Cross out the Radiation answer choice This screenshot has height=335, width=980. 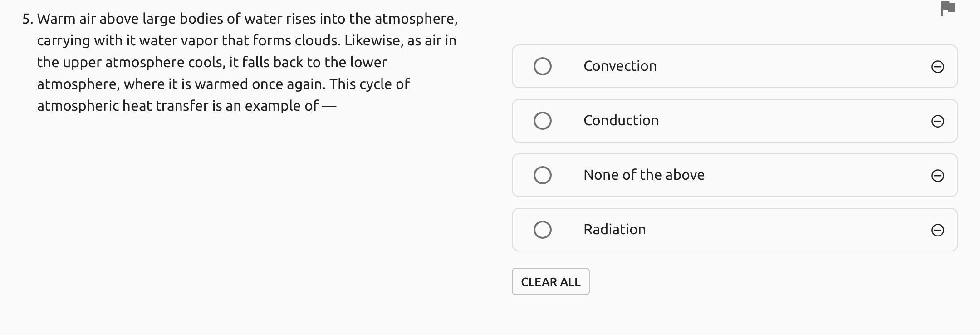point(937,230)
